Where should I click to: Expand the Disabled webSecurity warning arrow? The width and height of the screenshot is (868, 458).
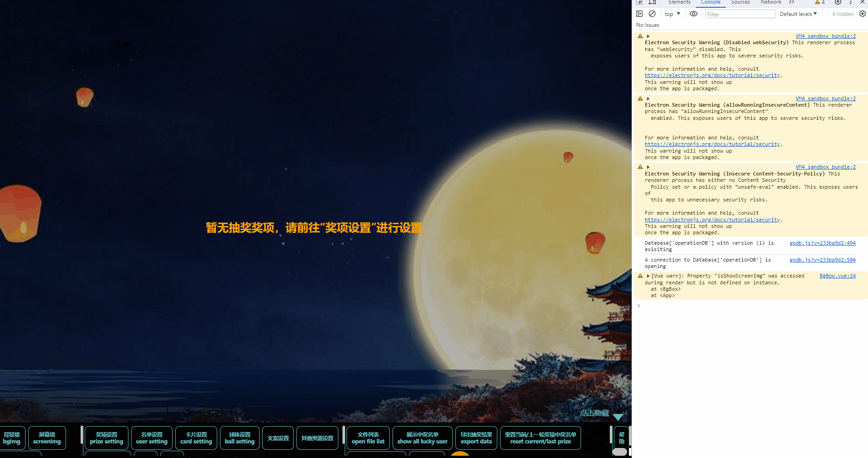pyautogui.click(x=648, y=36)
